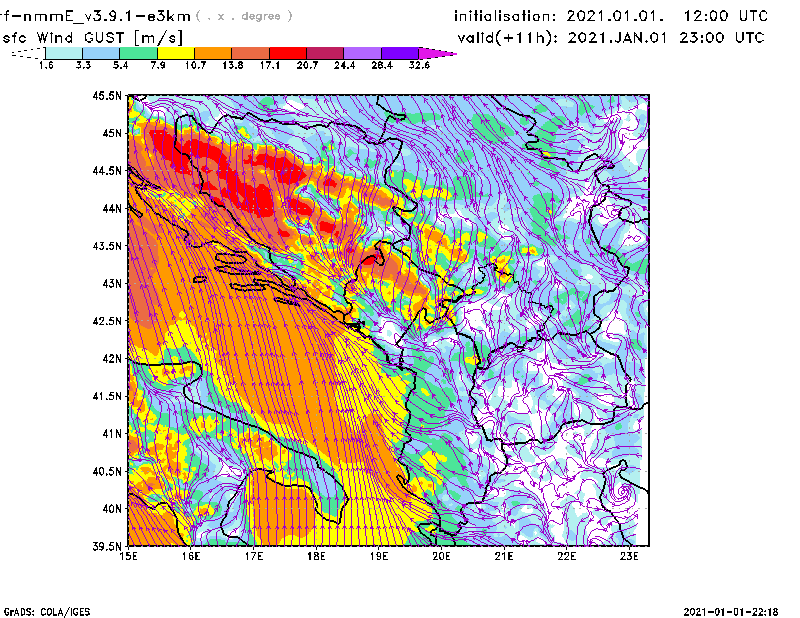Click the 45.5N latitude label
This screenshot has height=618, width=800.
click(x=107, y=95)
